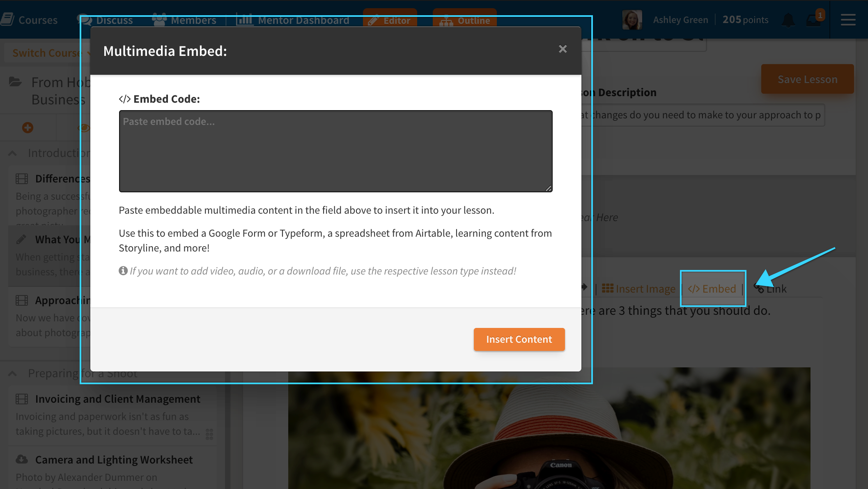868x489 pixels.
Task: Click Ashley Green's profile avatar
Action: (x=632, y=20)
